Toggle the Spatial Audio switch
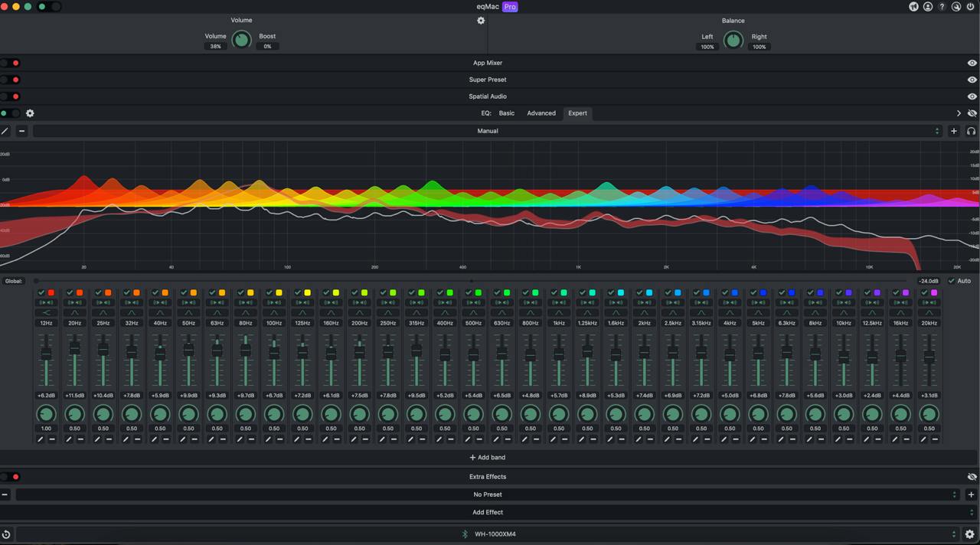The height and width of the screenshot is (545, 980). coord(10,96)
